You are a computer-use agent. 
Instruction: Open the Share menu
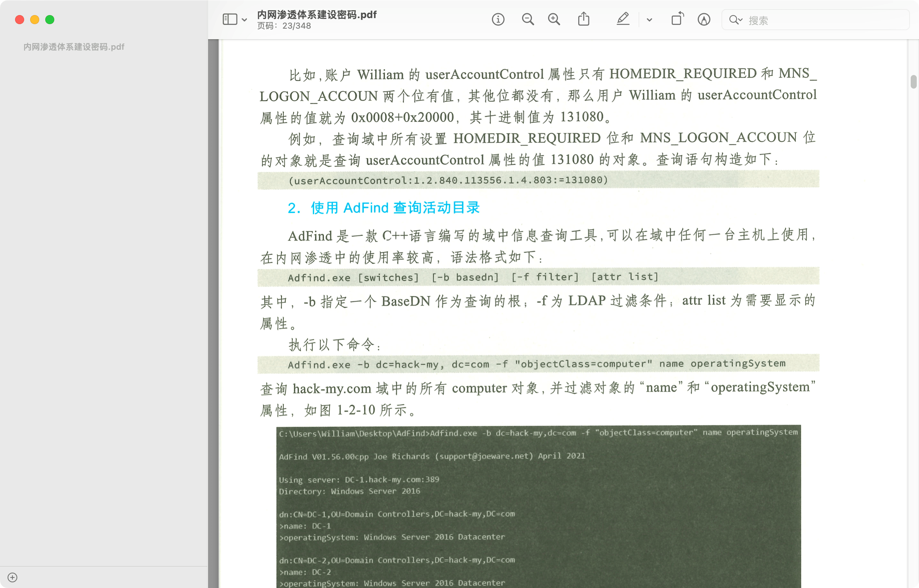click(x=584, y=19)
